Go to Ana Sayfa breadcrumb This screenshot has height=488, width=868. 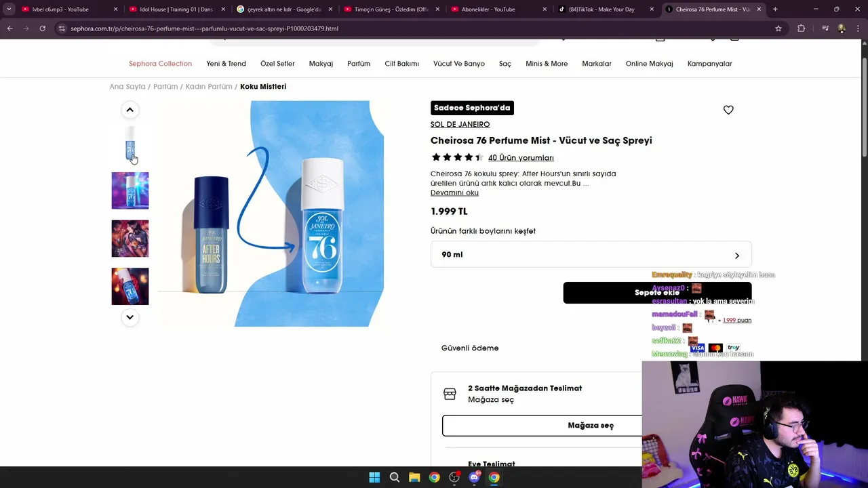click(127, 87)
